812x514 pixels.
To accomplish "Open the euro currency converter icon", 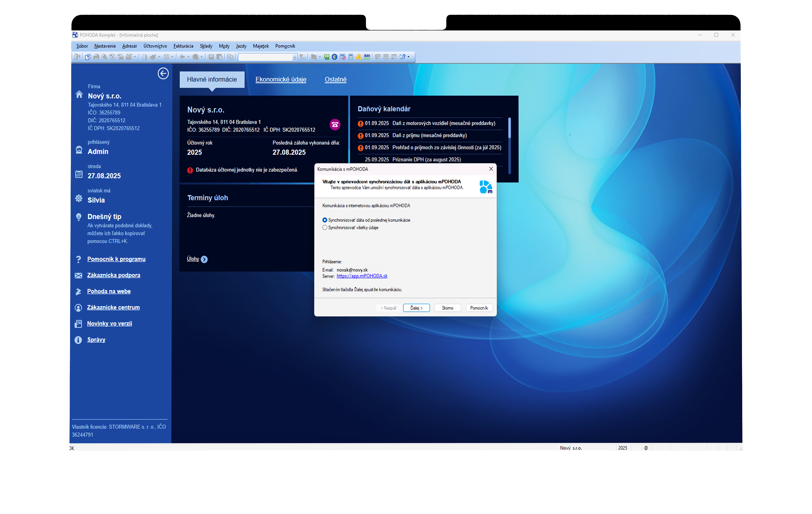I will (x=335, y=57).
